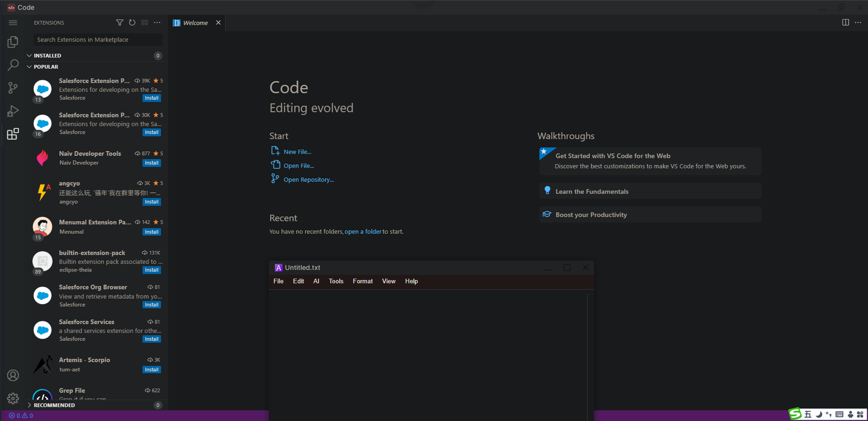Open the Format menu in Untitled.txt
The width and height of the screenshot is (868, 421).
point(363,281)
